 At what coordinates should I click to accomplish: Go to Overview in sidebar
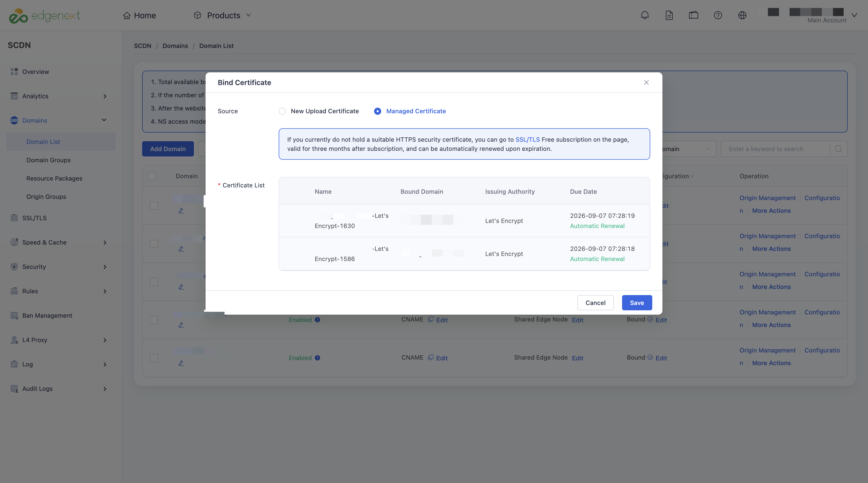[x=36, y=71]
